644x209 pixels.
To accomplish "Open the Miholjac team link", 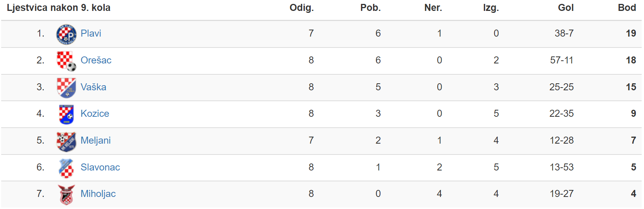I will click(x=98, y=194).
